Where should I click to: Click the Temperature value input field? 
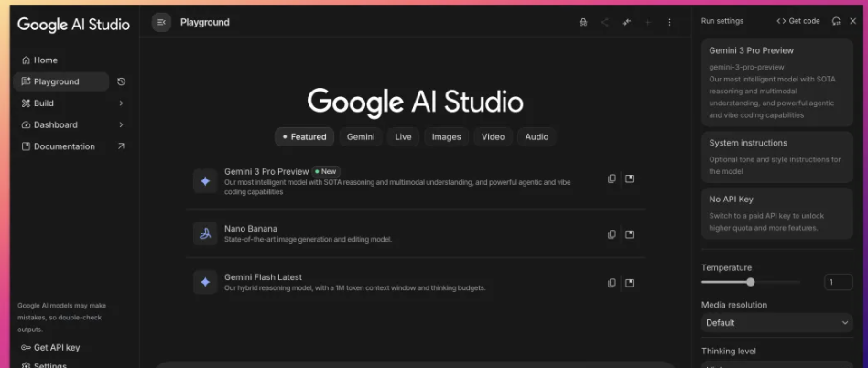tap(838, 282)
